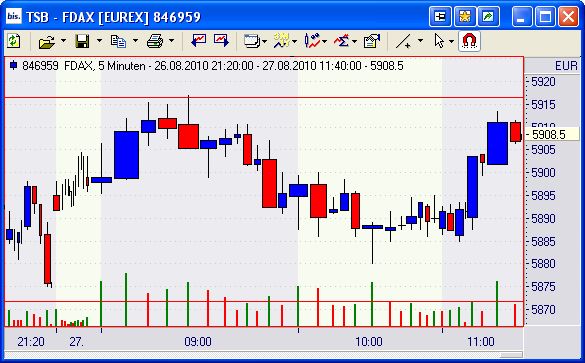Click the 5900 price axis label
This screenshot has width=585, height=363.
pyautogui.click(x=543, y=173)
